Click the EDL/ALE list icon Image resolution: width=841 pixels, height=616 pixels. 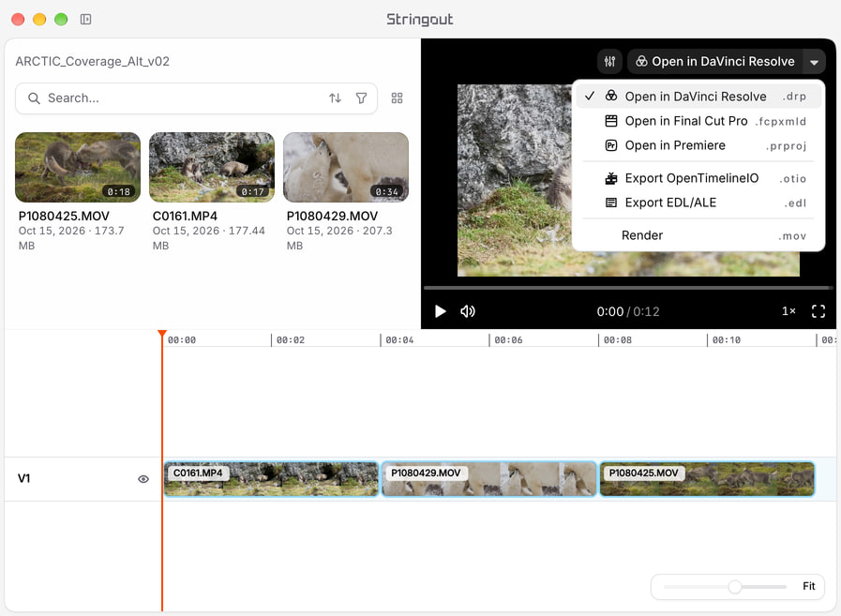pyautogui.click(x=611, y=203)
